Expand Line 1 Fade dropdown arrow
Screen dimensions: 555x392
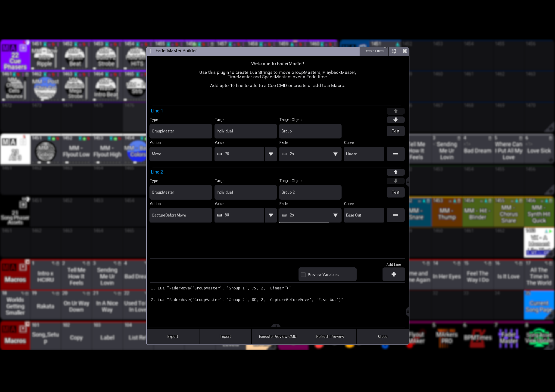(x=335, y=154)
